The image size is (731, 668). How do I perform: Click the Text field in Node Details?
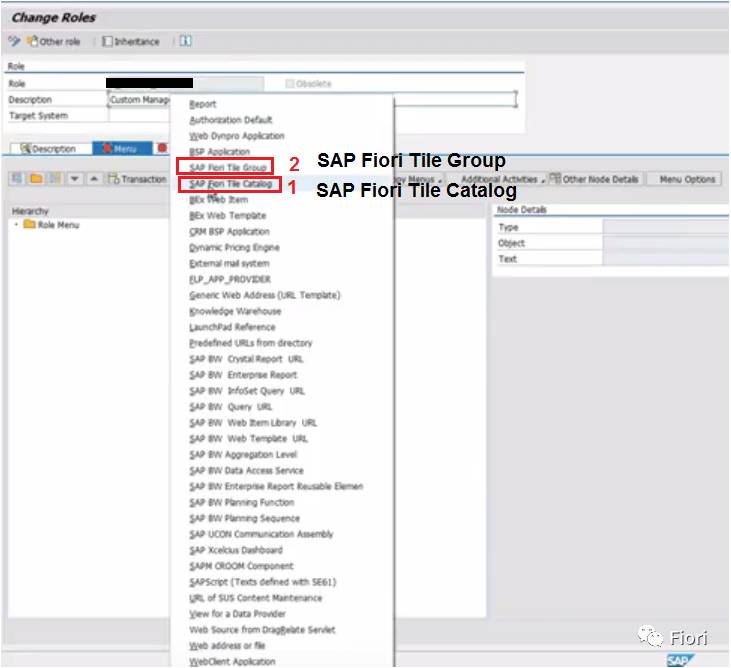point(666,259)
